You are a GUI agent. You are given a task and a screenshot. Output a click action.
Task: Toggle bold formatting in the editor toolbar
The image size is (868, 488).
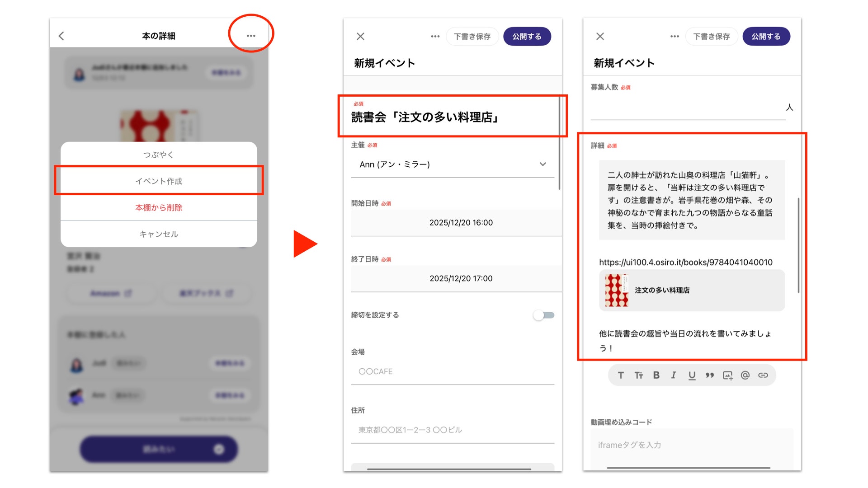pyautogui.click(x=656, y=375)
